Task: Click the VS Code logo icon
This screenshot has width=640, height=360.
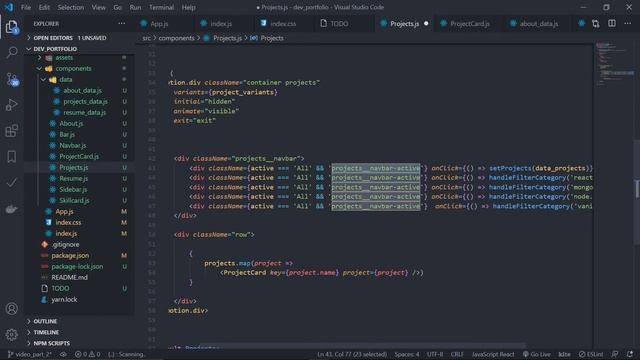Action: point(9,7)
